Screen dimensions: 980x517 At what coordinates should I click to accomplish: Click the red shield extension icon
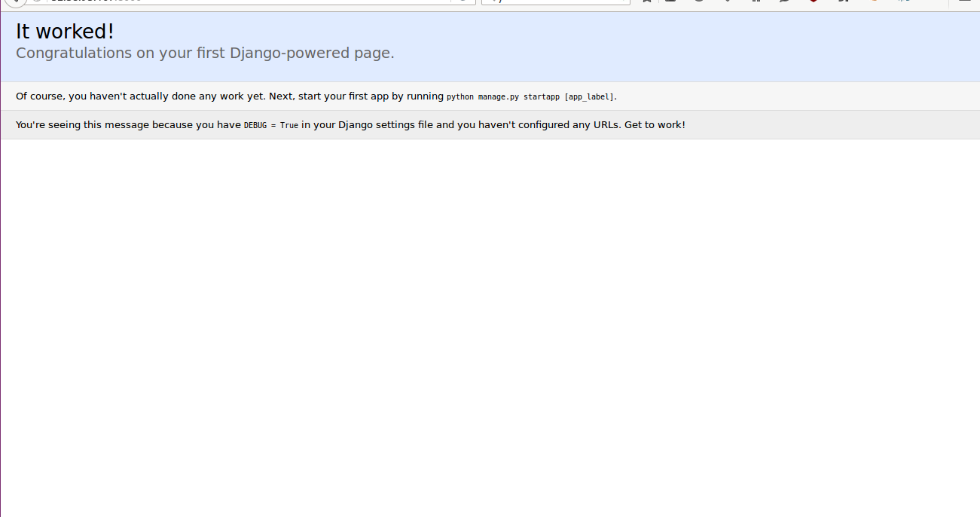point(814,2)
